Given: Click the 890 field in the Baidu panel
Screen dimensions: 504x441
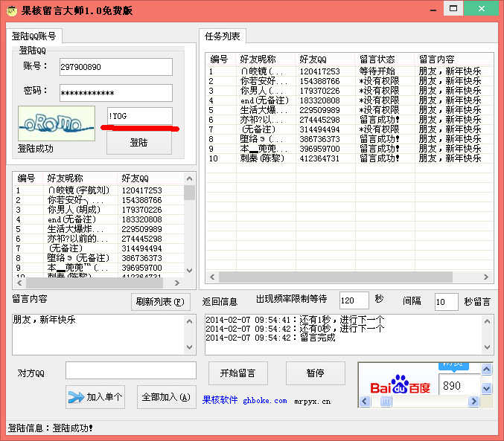Looking at the screenshot, I should [x=459, y=385].
